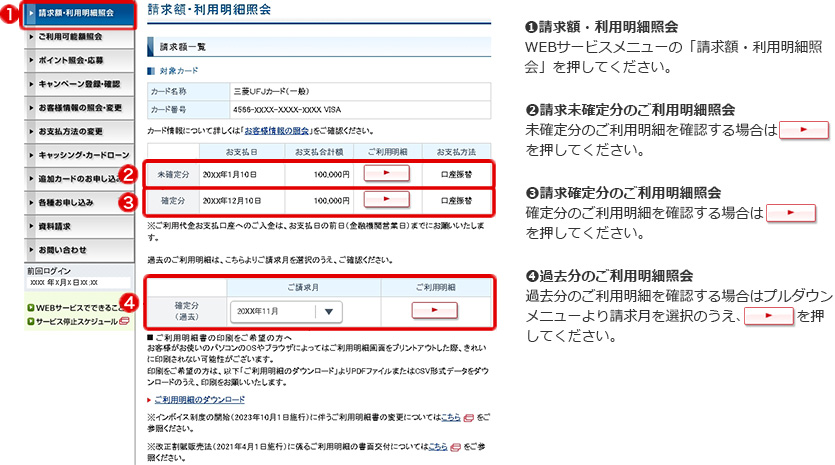The image size is (835, 465).
Task: Go to ポイント照会・応募 in sidebar
Action: (70, 60)
